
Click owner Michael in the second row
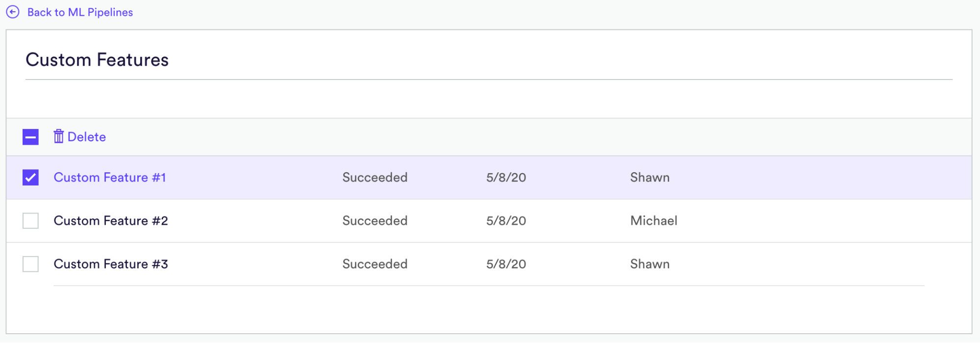pos(654,221)
